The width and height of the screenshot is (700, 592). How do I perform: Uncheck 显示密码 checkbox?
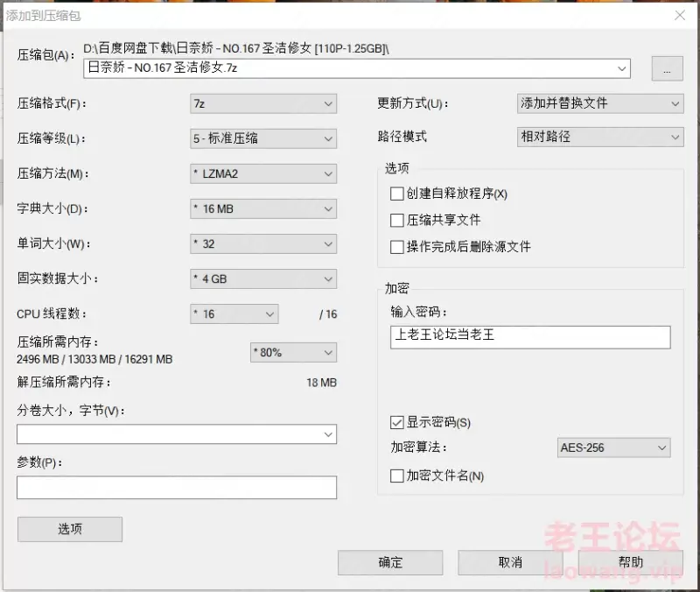(396, 422)
